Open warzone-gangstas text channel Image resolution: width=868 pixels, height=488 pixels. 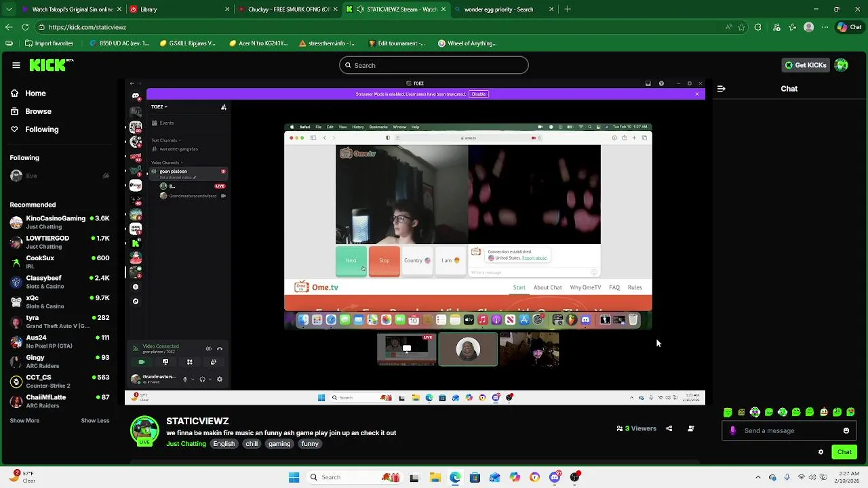178,148
